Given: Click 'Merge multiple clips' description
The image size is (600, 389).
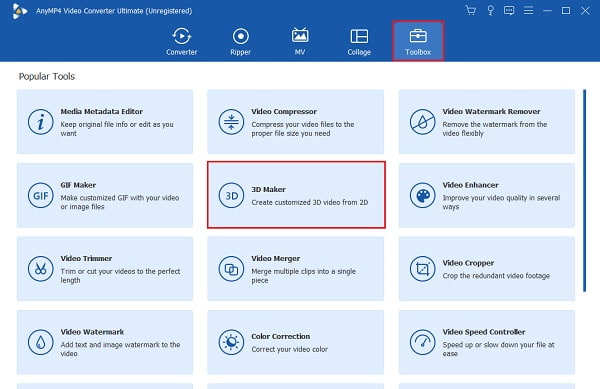Looking at the screenshot, I should (x=303, y=276).
